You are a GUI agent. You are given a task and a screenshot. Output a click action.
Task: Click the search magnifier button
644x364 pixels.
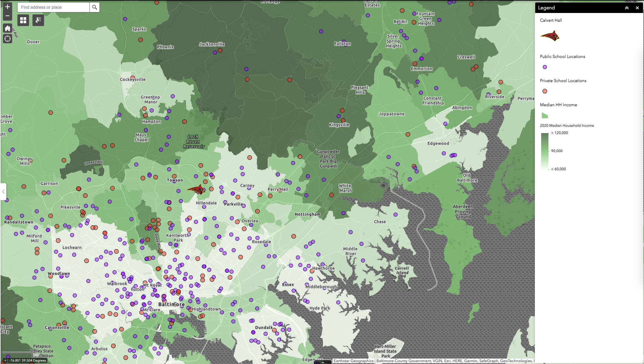[x=95, y=7]
